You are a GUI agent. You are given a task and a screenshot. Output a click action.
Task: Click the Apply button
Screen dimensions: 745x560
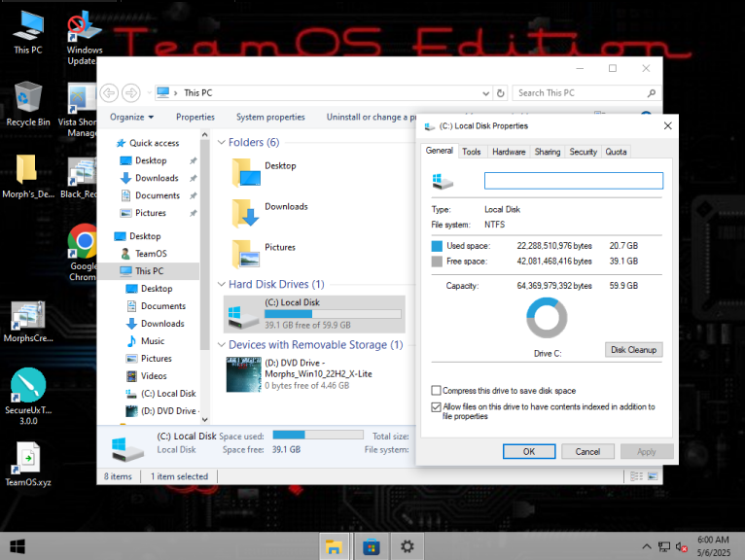(646, 451)
